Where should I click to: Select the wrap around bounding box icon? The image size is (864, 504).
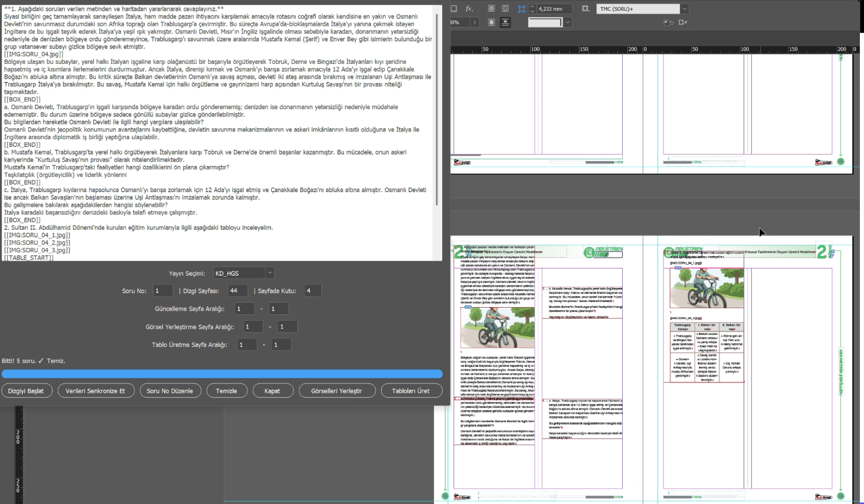point(505,9)
